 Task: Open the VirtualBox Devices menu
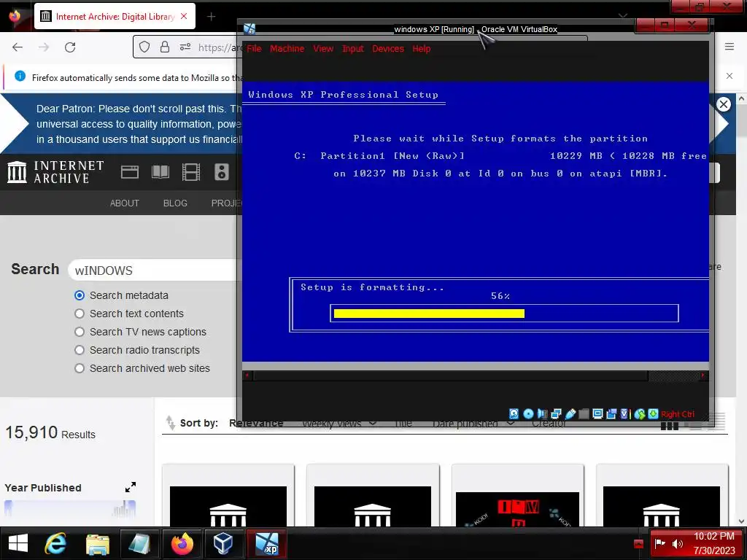point(388,49)
